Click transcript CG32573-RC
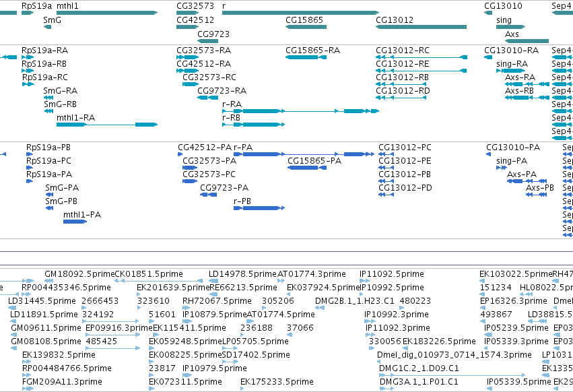Screen dimensions: 573x392 pyautogui.click(x=191, y=84)
